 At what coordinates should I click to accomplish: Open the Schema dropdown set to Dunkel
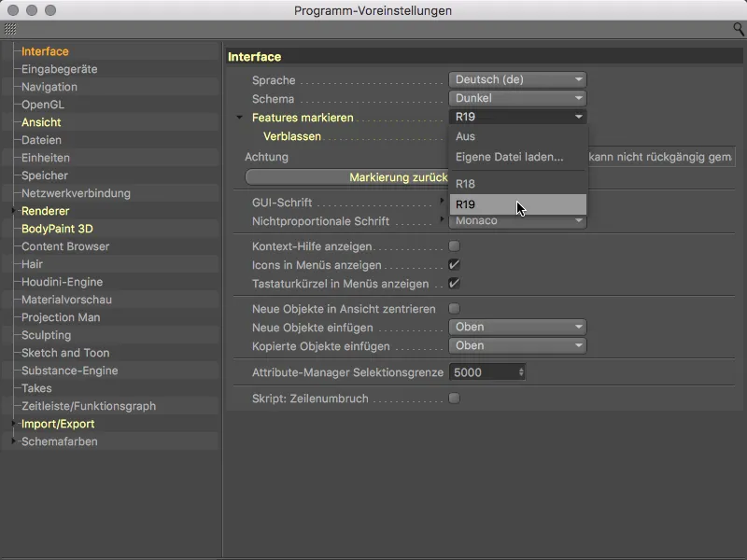click(517, 98)
